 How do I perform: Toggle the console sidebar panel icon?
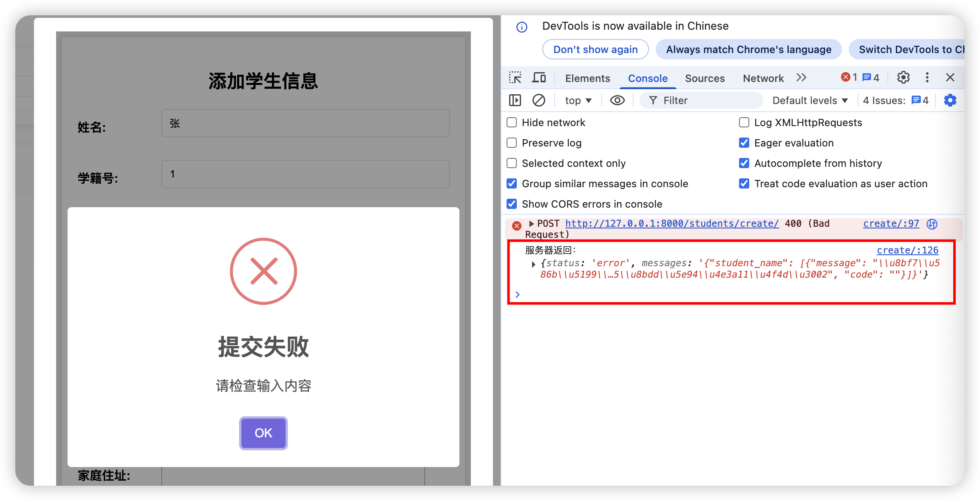point(515,100)
